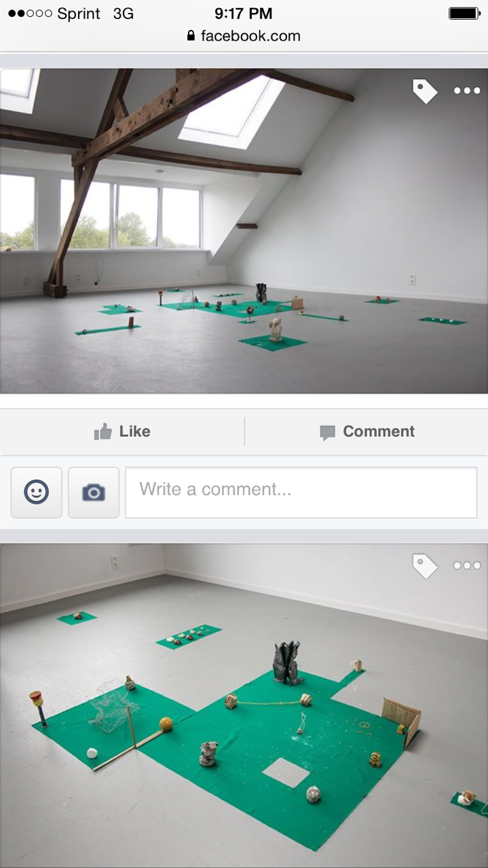Screen dimensions: 488x868
Task: Open the green floor close-up photo
Action: tap(244, 705)
